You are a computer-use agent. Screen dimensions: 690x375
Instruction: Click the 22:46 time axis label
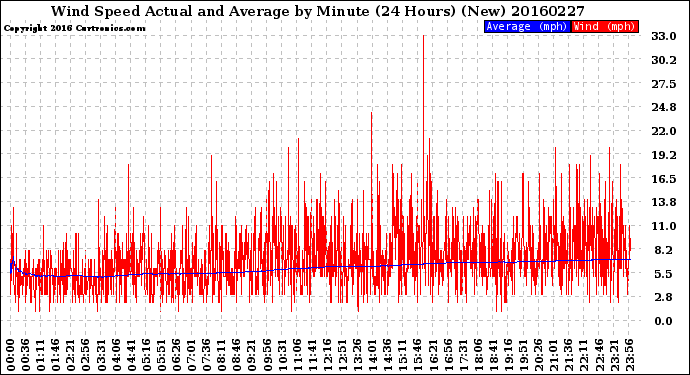(599, 355)
